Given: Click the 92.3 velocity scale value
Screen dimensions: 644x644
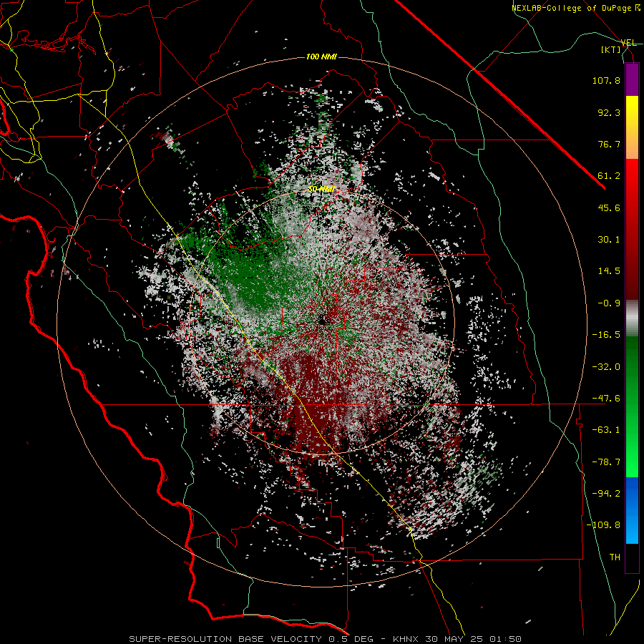Looking at the screenshot, I should click(x=609, y=112).
